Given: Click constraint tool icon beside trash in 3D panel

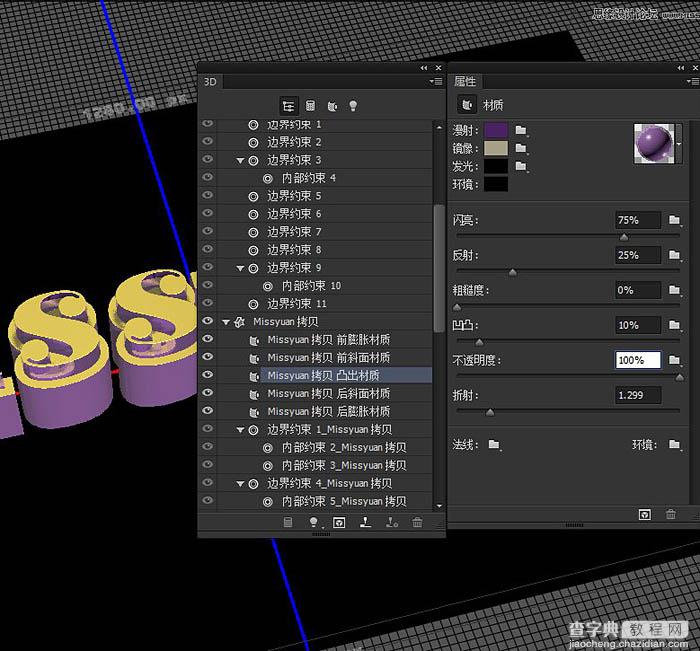Looking at the screenshot, I should (392, 522).
